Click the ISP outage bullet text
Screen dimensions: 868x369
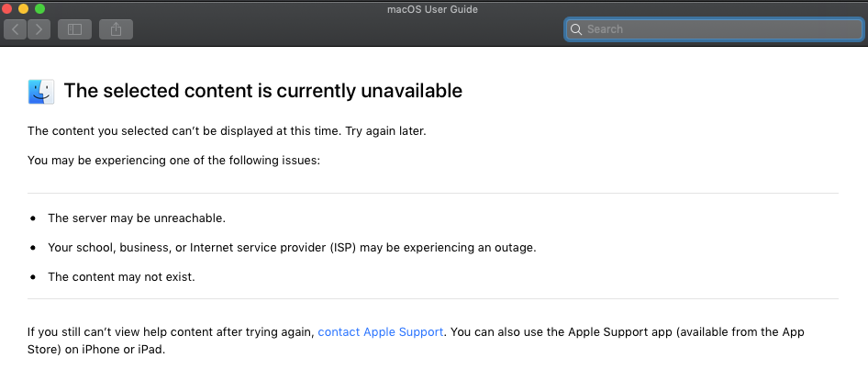pyautogui.click(x=292, y=247)
